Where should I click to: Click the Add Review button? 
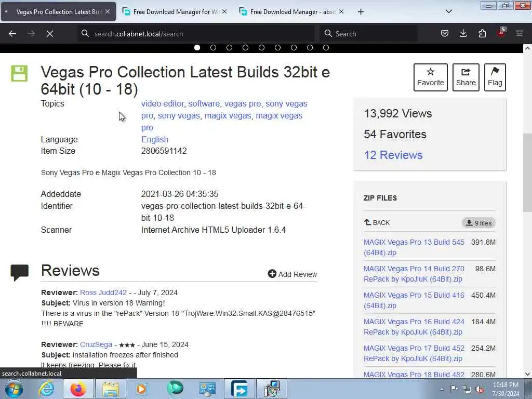click(x=292, y=274)
